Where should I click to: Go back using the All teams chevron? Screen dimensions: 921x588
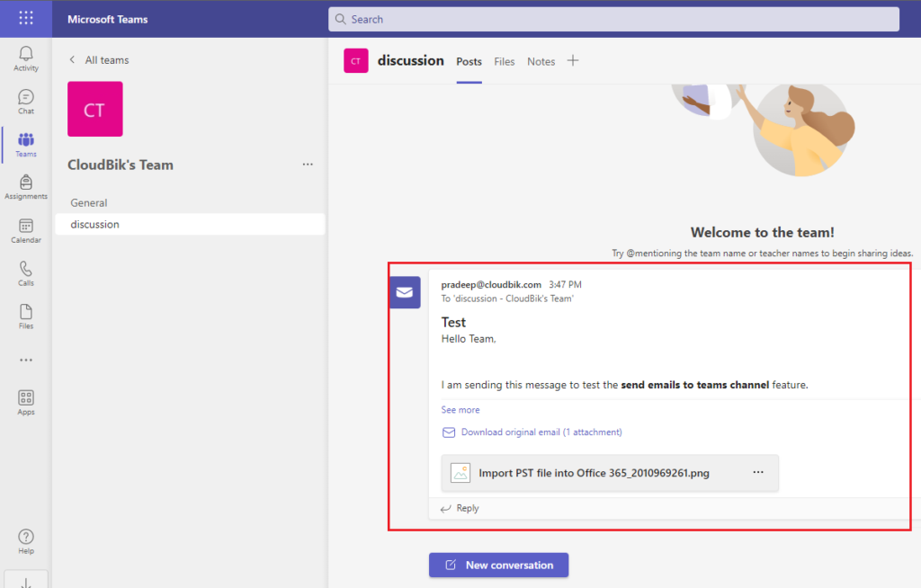tap(71, 59)
